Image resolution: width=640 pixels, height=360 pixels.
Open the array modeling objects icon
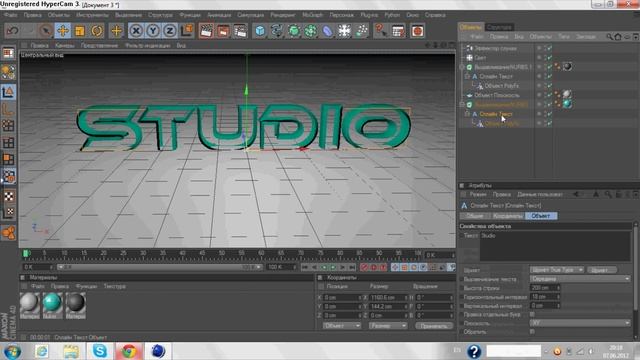[x=311, y=31]
